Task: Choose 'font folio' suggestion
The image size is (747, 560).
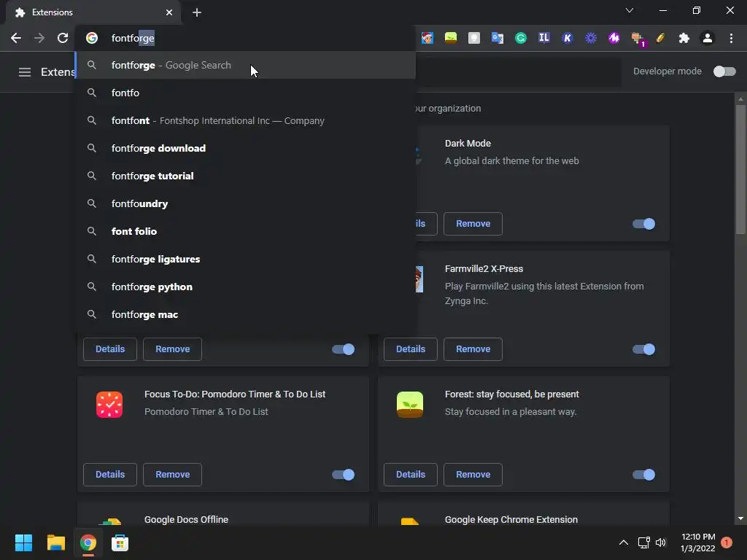Action: pos(246,231)
